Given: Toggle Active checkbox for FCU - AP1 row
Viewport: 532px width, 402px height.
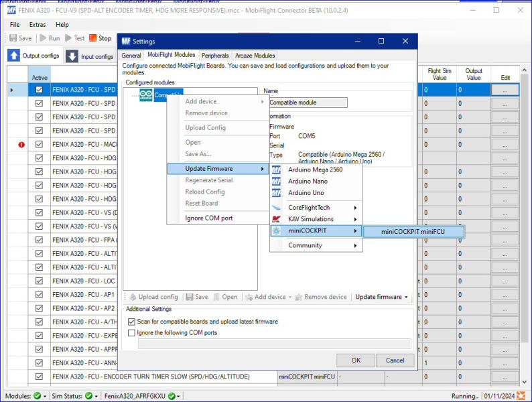Looking at the screenshot, I should click(x=39, y=294).
